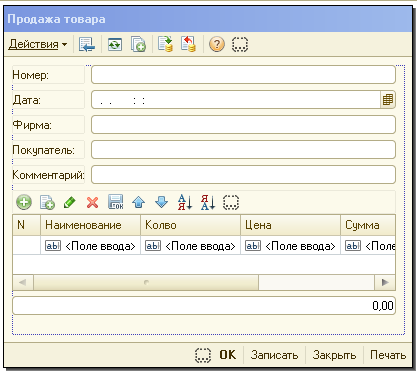
Task: Click the dashed placeholder icon in top toolbar
Action: tap(240, 44)
